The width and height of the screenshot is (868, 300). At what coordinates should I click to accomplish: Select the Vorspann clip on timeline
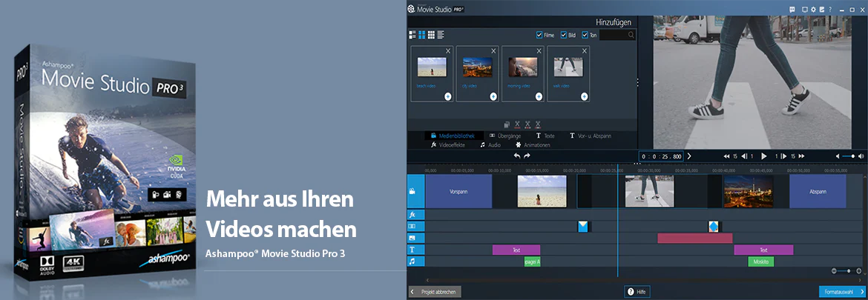click(x=458, y=191)
